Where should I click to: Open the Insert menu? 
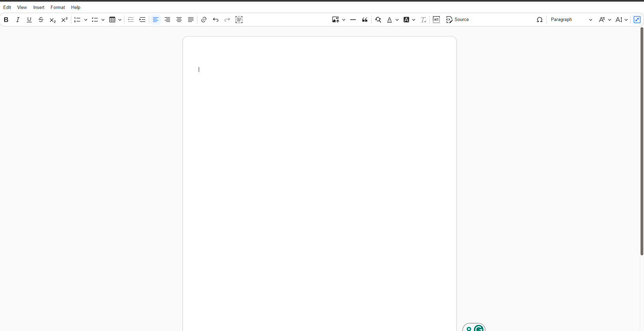coord(39,7)
